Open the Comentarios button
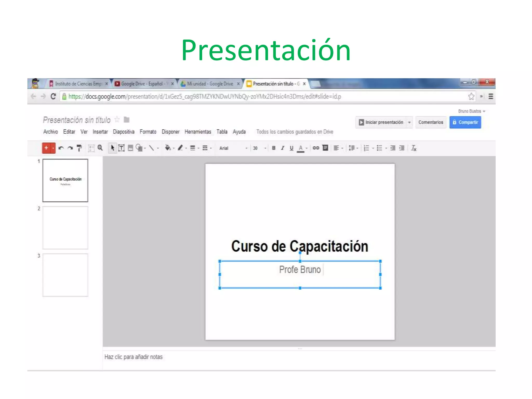The width and height of the screenshot is (532, 399). (x=431, y=122)
